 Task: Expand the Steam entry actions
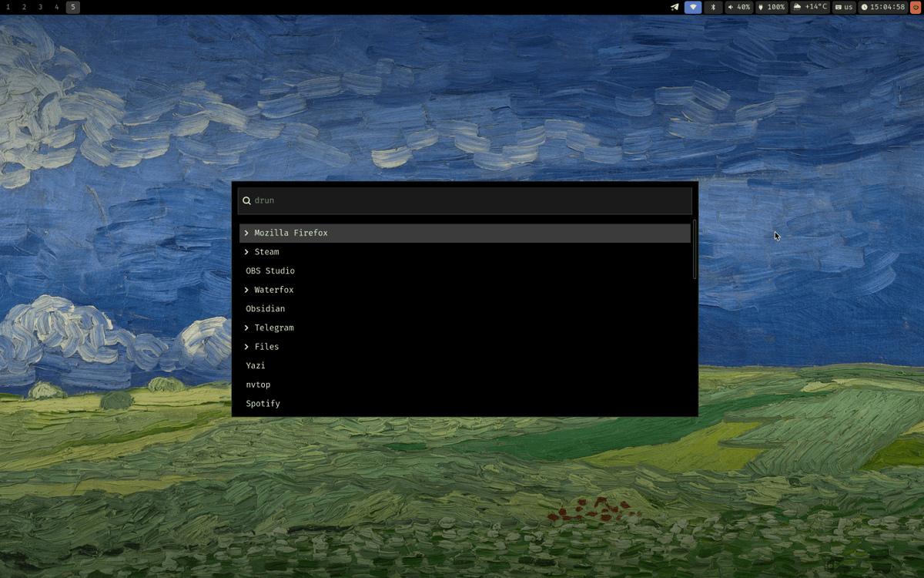[x=246, y=251]
